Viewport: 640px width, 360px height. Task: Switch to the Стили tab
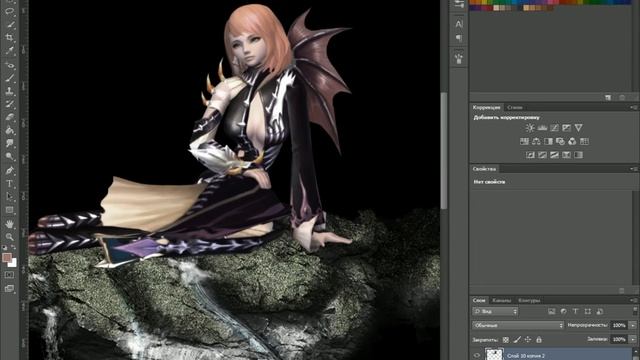pyautogui.click(x=515, y=107)
